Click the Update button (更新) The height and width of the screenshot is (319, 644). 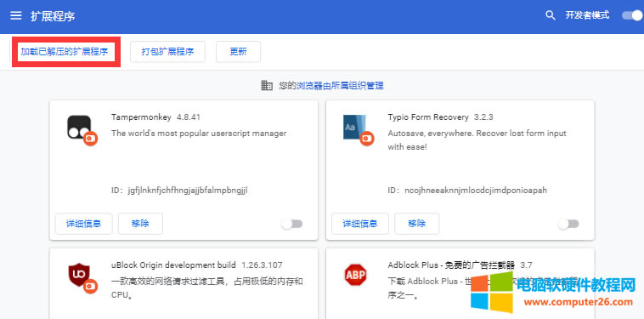coord(238,52)
